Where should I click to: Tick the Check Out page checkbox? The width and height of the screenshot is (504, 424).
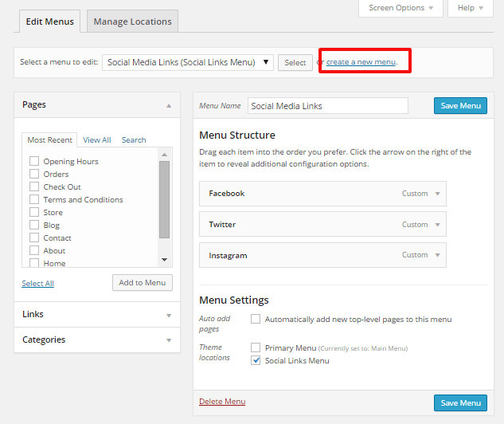coord(34,186)
